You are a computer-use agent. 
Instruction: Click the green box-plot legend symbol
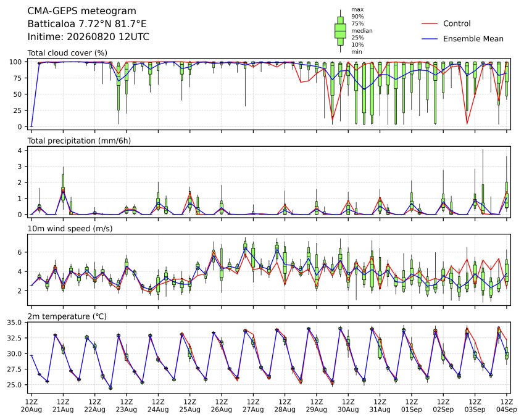coord(340,31)
